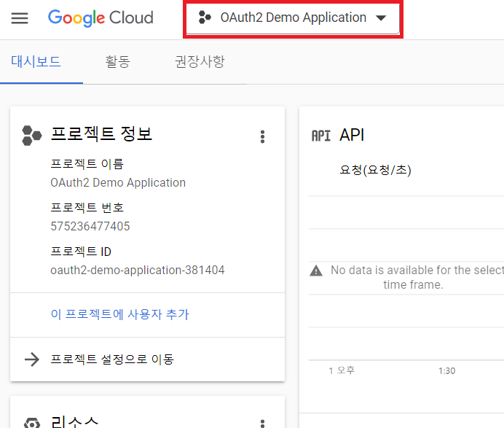Image resolution: width=504 pixels, height=428 pixels.
Task: Click the 요청(요청/초) chart label
Action: pyautogui.click(x=375, y=170)
